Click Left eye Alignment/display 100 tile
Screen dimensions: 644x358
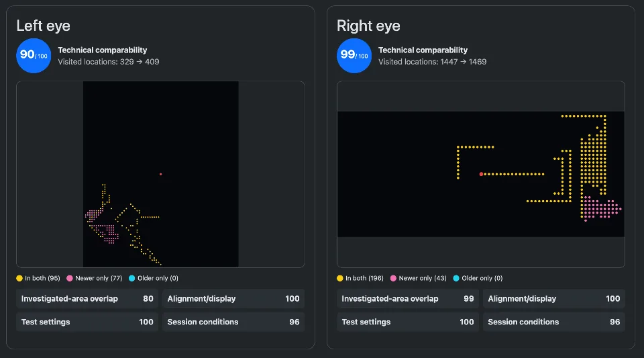click(233, 299)
